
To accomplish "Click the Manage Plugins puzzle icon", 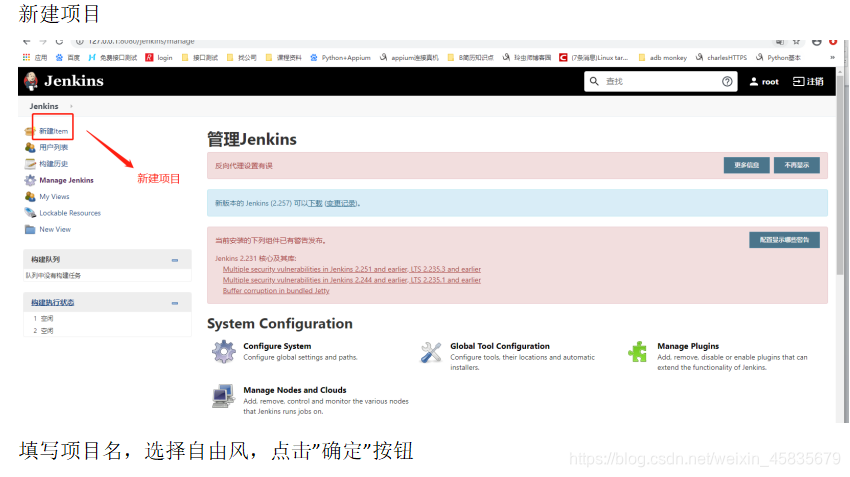I will pyautogui.click(x=638, y=351).
